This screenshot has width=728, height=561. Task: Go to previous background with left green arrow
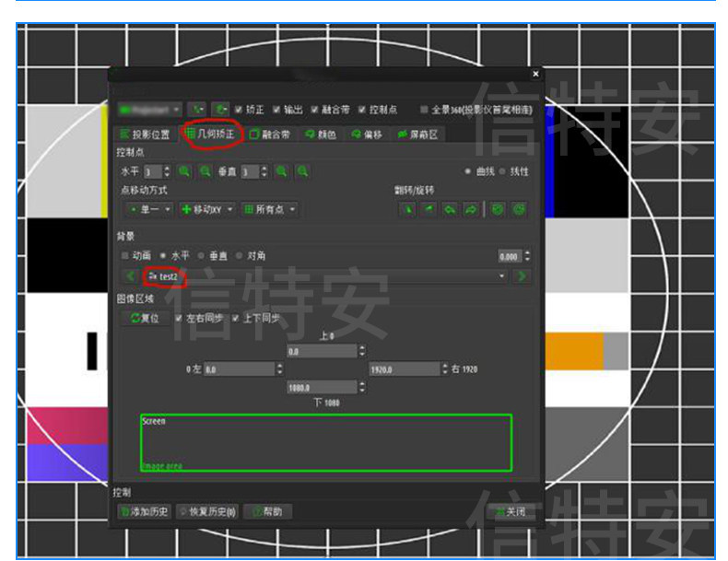coord(131,276)
